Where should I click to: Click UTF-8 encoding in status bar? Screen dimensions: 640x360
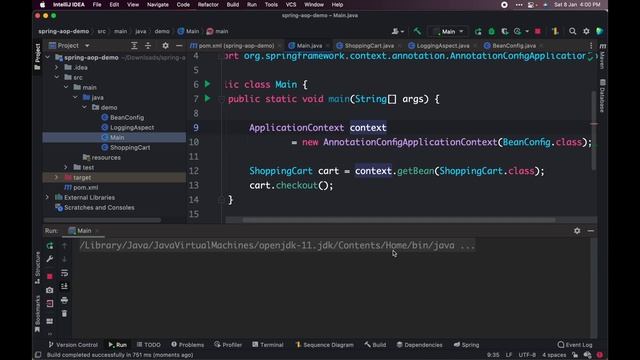(527, 355)
